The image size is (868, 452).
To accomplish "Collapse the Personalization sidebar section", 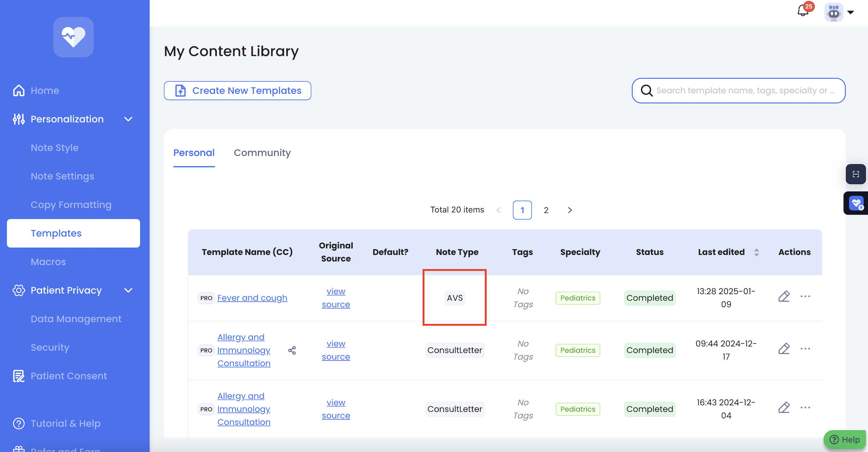I will (x=128, y=119).
